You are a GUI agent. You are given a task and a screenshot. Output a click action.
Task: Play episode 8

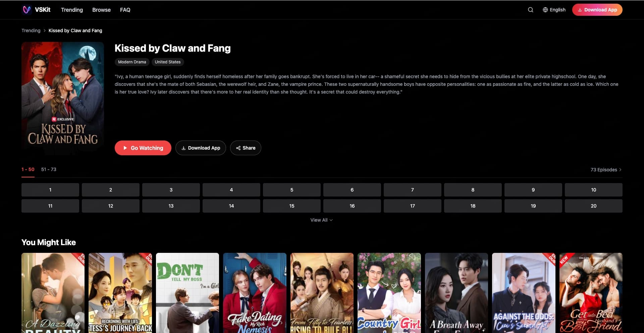pos(473,190)
